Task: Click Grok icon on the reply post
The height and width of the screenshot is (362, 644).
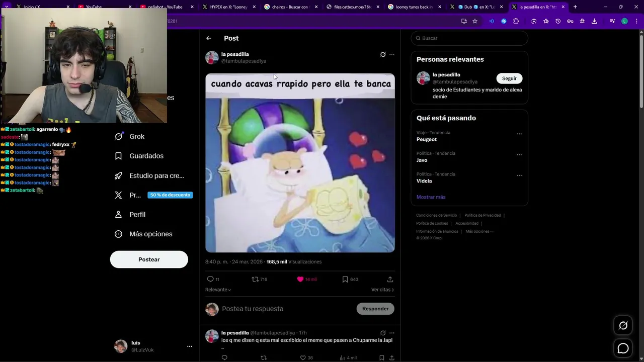Action: [x=383, y=333]
